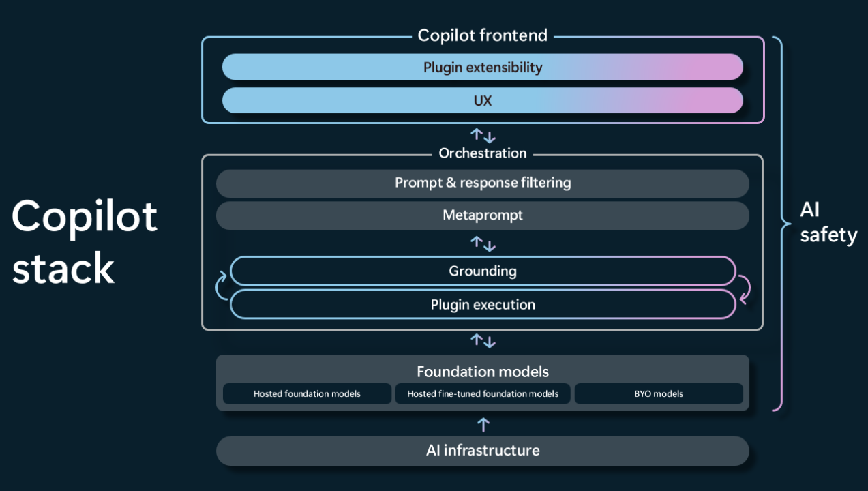Screen dimensions: 868x491
Task: Click the arrows between Copilot frontend and Orchestration
Action: 483,135
